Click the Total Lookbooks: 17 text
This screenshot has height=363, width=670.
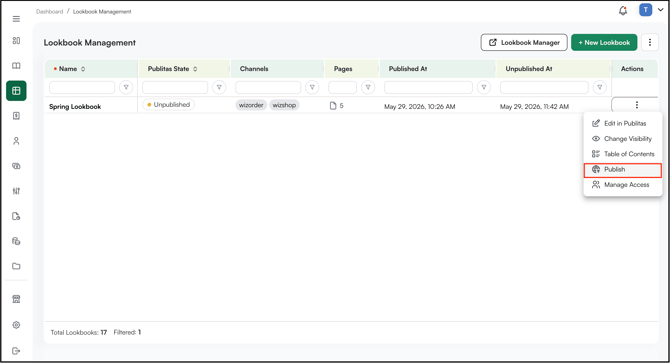(79, 332)
